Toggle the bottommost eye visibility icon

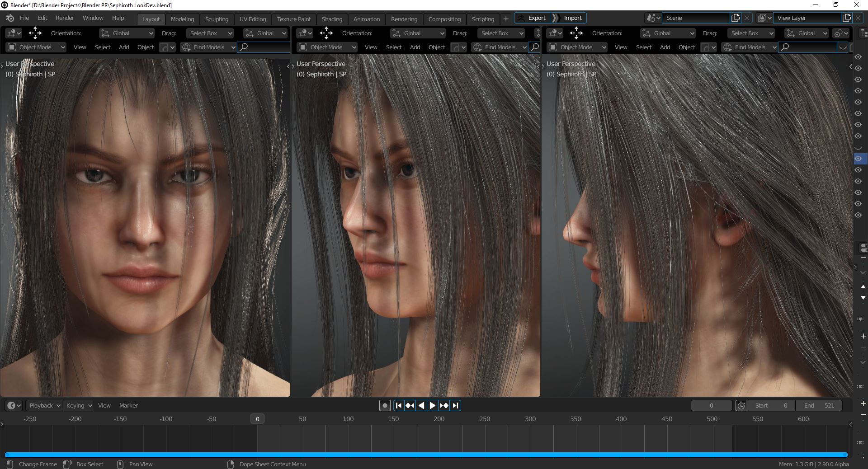[858, 215]
